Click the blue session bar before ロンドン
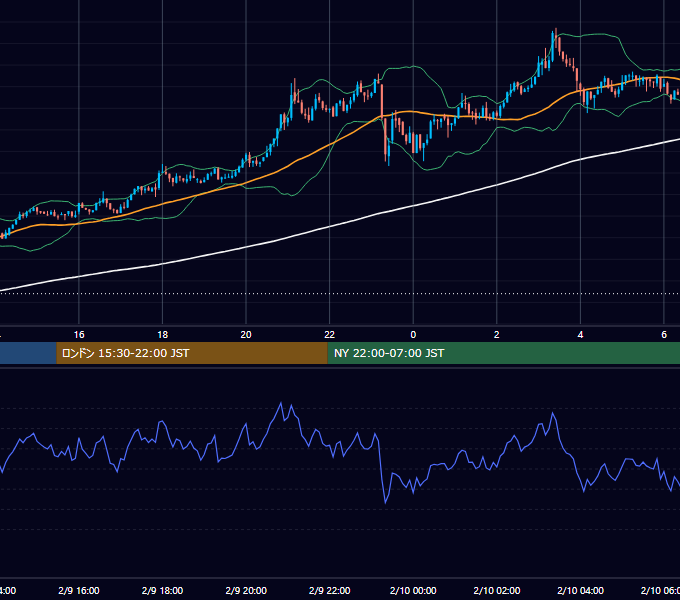This screenshot has width=680, height=600. pyautogui.click(x=28, y=353)
